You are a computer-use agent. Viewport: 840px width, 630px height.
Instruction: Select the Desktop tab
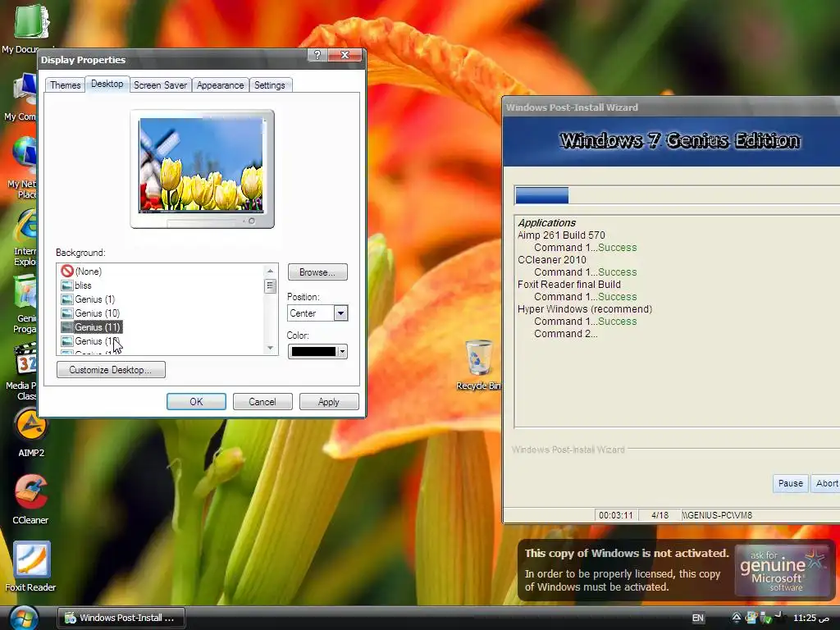pyautogui.click(x=107, y=84)
